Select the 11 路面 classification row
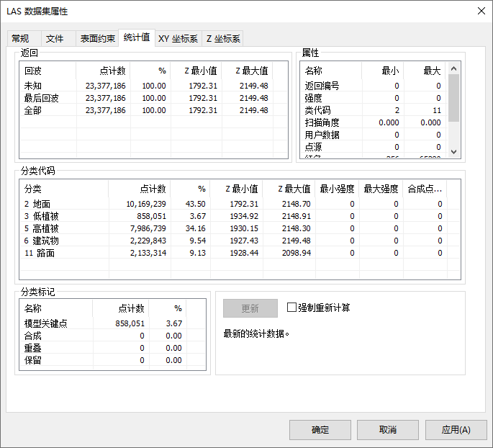 [x=240, y=253]
